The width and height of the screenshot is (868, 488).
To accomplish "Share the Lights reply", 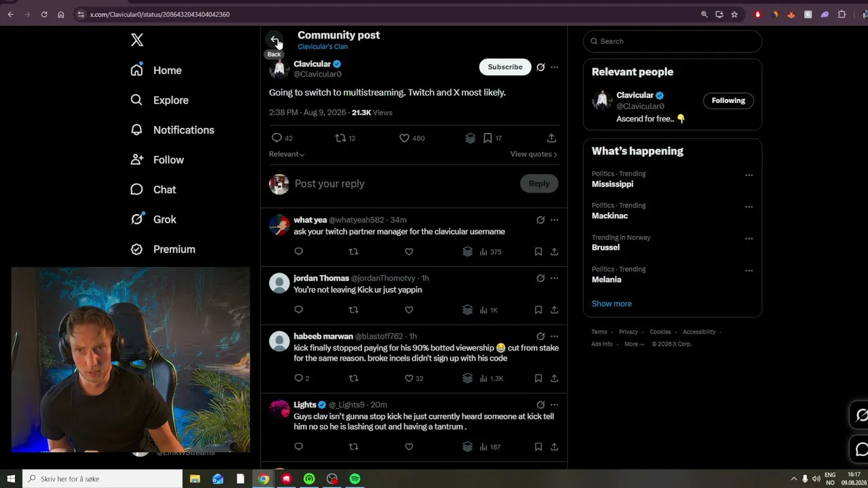I will [554, 447].
